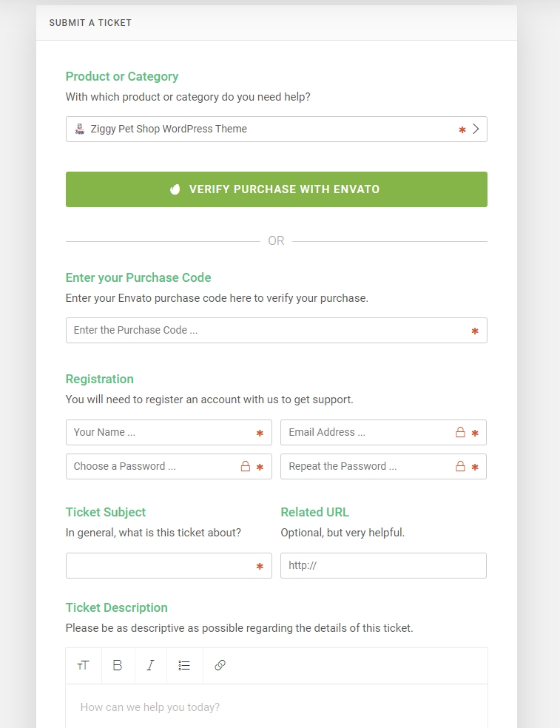This screenshot has height=728, width=560.
Task: Click the lock icon in Email Address field
Action: coord(460,432)
